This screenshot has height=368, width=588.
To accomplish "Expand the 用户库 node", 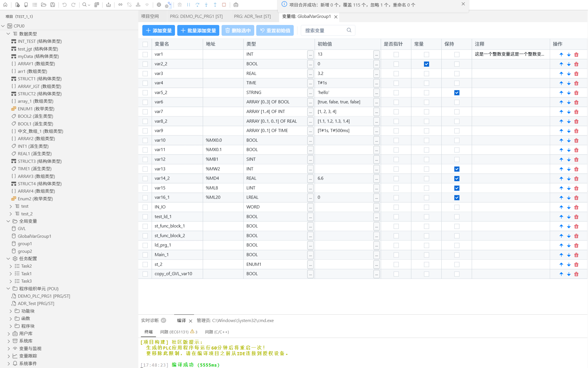I will (x=8, y=333).
